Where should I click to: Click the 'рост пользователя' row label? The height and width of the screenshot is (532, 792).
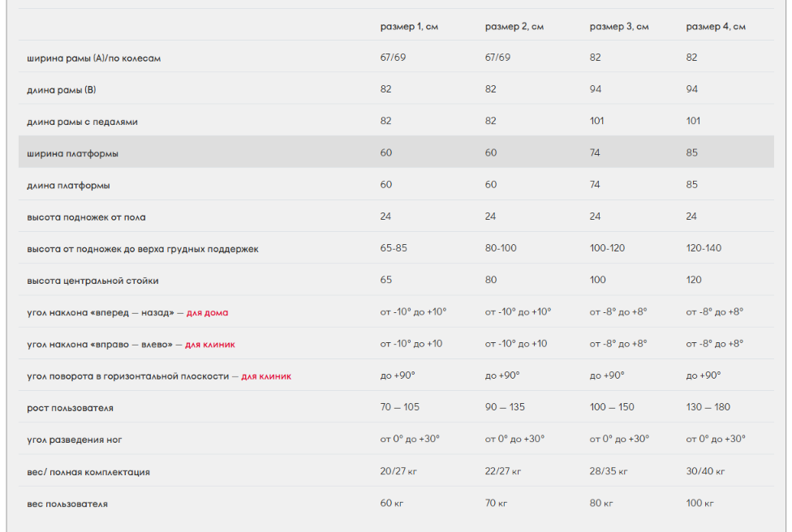pyautogui.click(x=70, y=408)
